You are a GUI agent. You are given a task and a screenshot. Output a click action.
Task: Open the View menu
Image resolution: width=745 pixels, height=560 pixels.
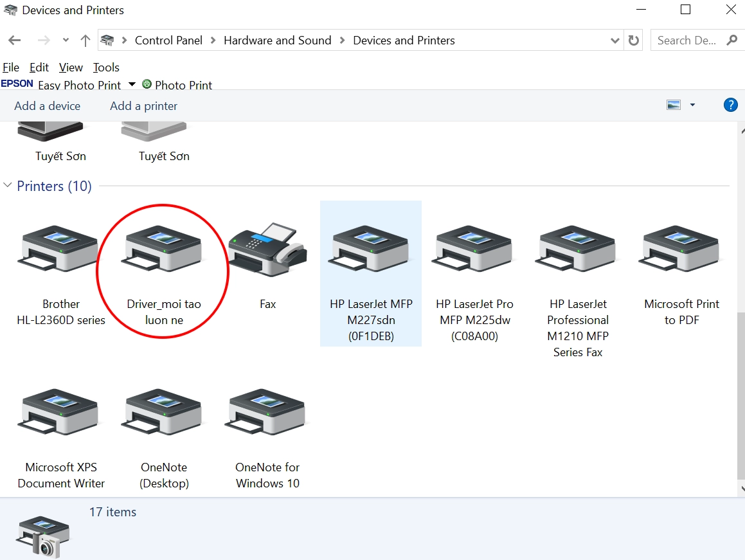coord(71,68)
